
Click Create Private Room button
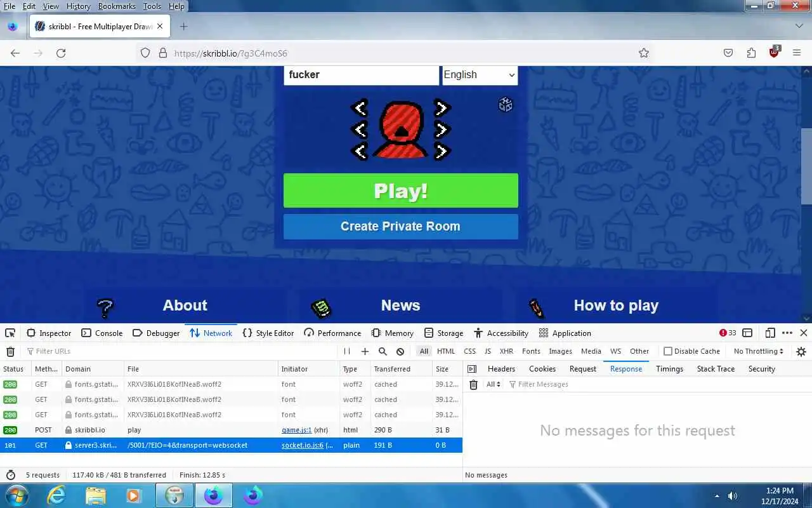pos(400,227)
